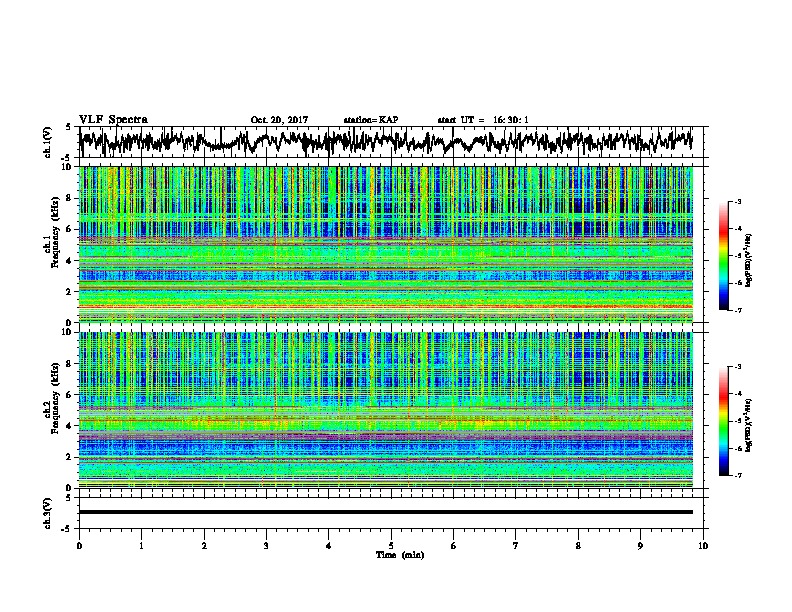Click the time axis tick label "6"

pyautogui.click(x=453, y=546)
